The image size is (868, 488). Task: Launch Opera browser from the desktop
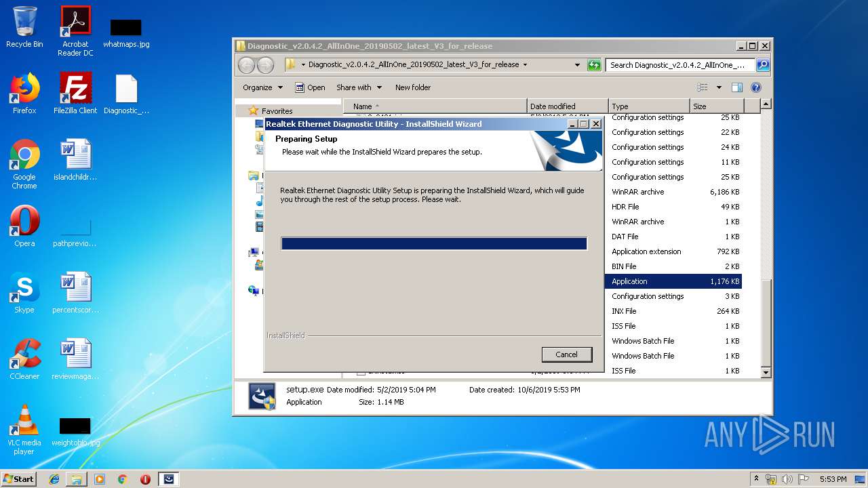(x=24, y=226)
